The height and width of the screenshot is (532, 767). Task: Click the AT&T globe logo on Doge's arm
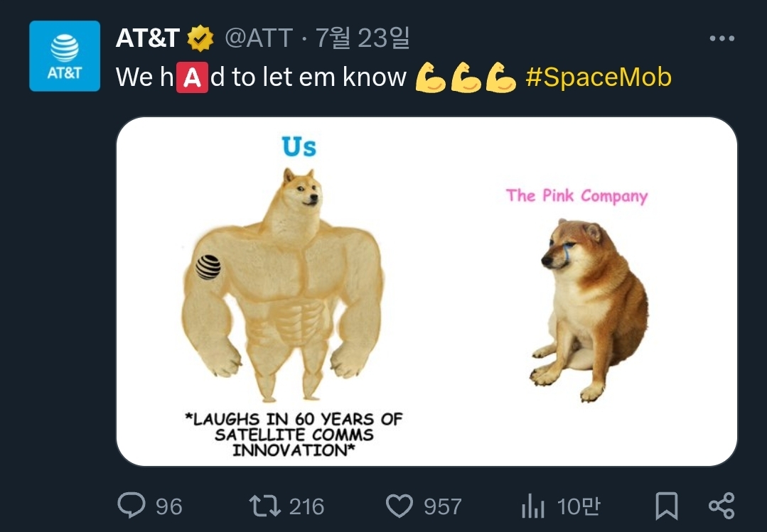click(x=208, y=266)
